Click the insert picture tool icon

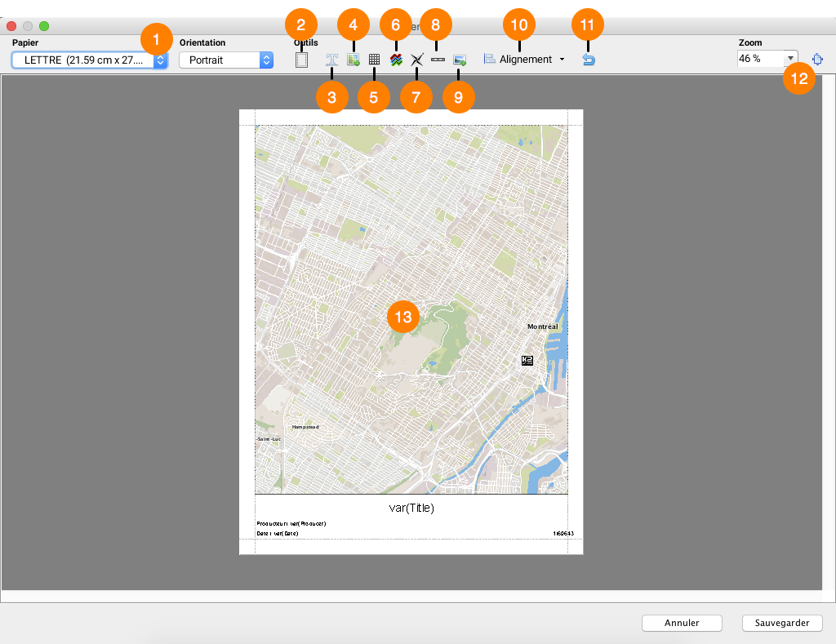click(459, 60)
